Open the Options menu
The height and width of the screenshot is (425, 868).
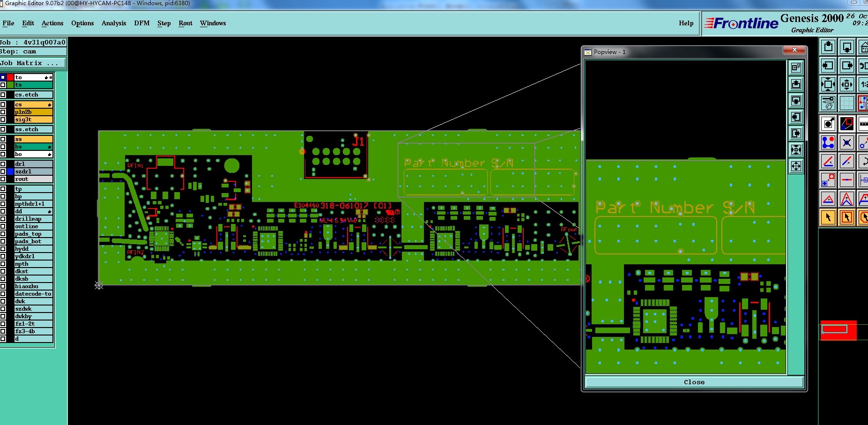pos(82,23)
